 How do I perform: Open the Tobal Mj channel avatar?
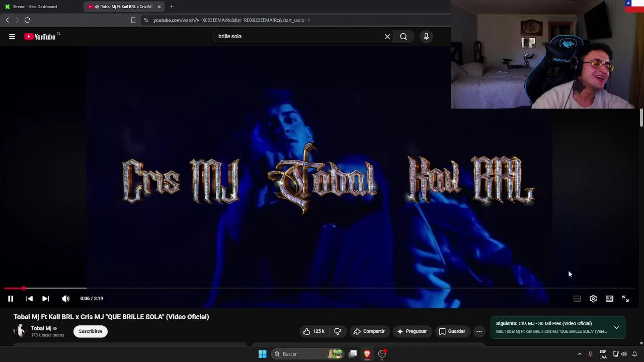pyautogui.click(x=20, y=331)
